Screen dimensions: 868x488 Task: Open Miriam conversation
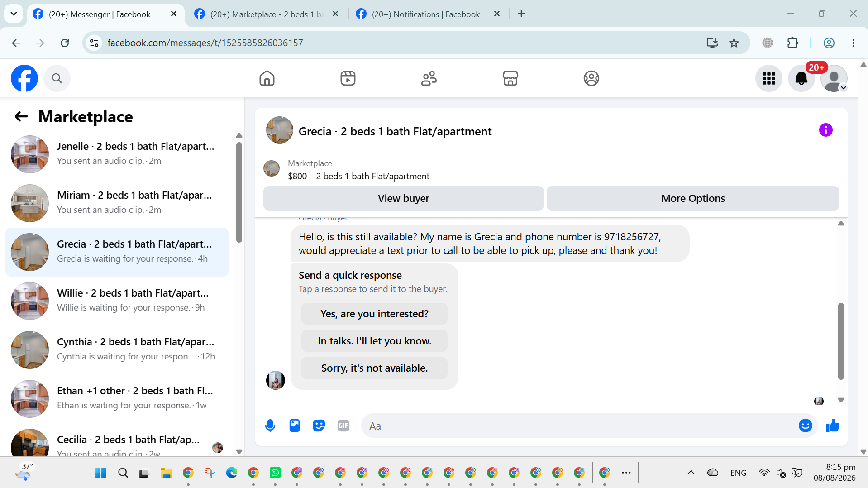click(117, 203)
